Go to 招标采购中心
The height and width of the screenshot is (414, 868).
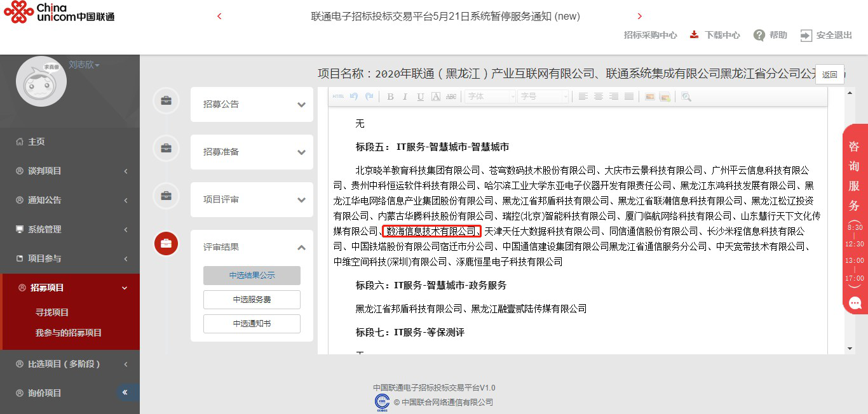coord(651,36)
